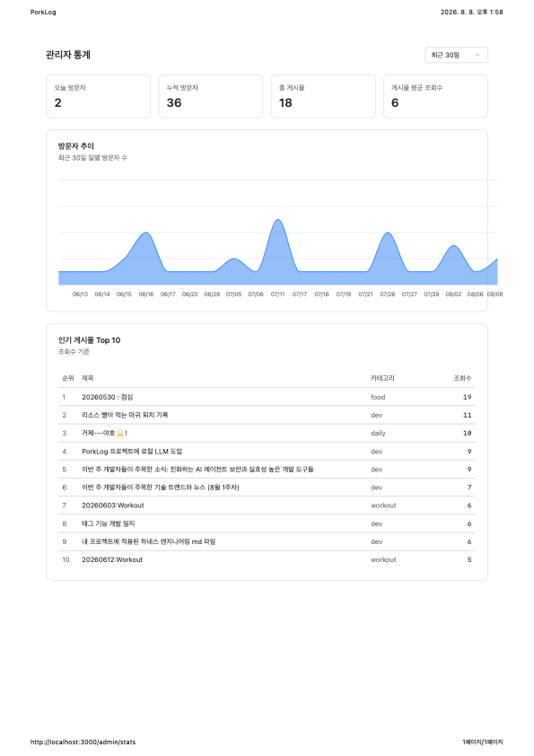Click the star emoji in the rank 3 title
Viewport: 534px width, 756px height.
[120, 434]
